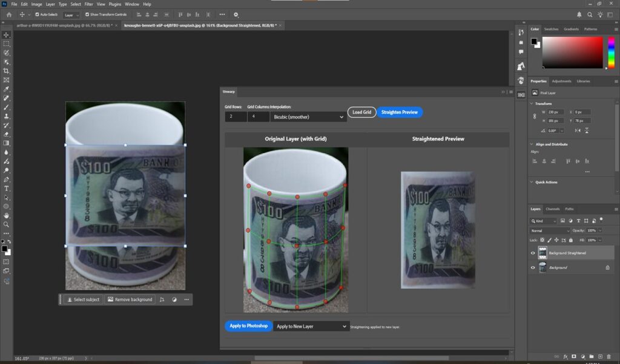Open the search icon at top right
The image size is (620, 364).
[x=590, y=15]
